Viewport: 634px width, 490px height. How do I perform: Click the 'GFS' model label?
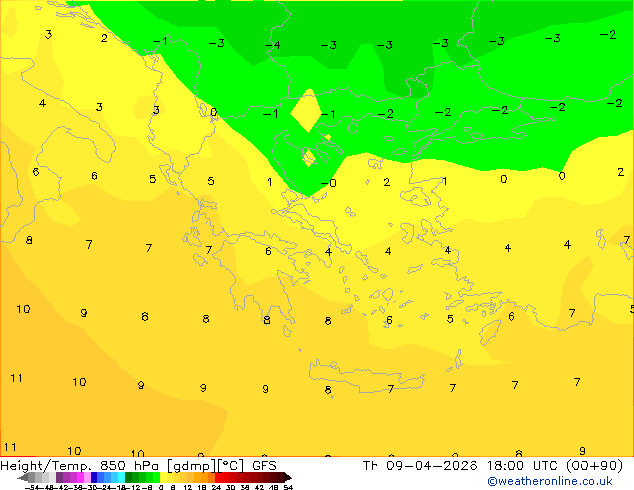coord(264,466)
